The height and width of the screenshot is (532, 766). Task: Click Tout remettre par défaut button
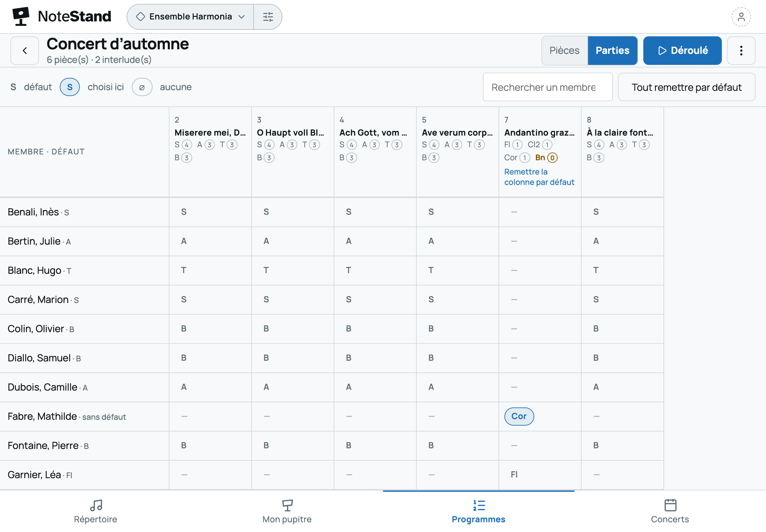tap(686, 87)
